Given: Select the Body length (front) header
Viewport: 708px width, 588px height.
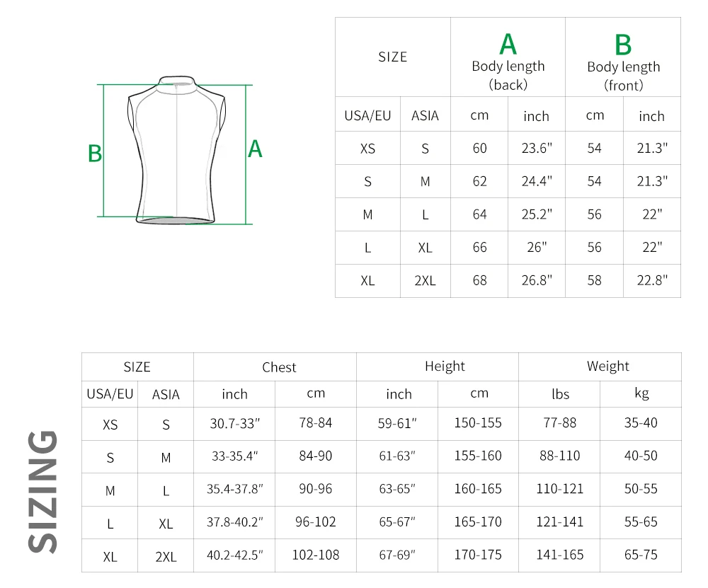Looking at the screenshot, I should coord(623,76).
